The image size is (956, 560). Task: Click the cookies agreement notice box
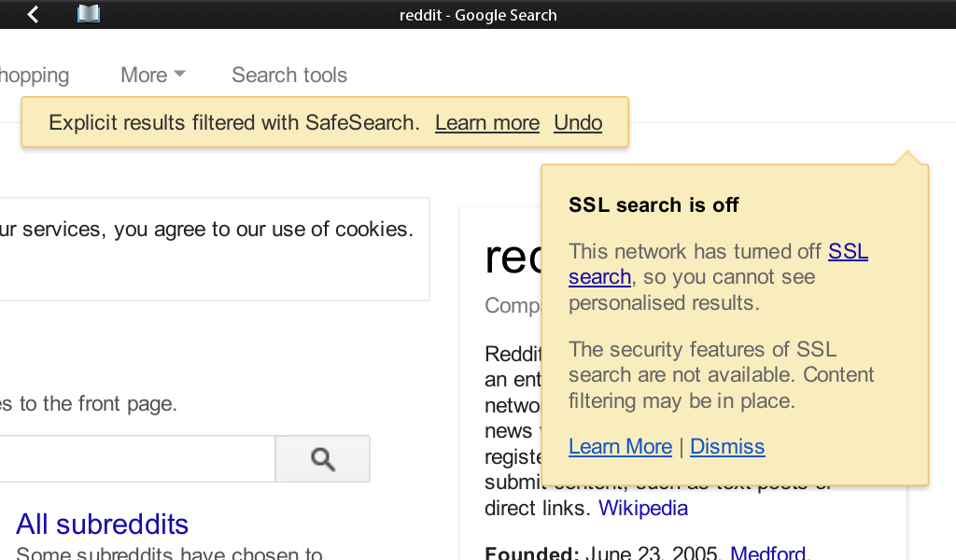pyautogui.click(x=215, y=248)
